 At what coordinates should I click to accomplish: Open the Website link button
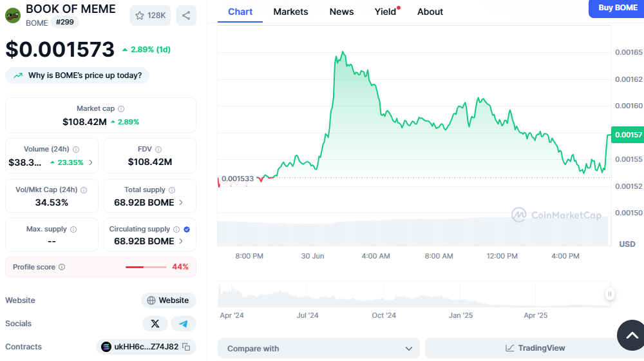168,300
